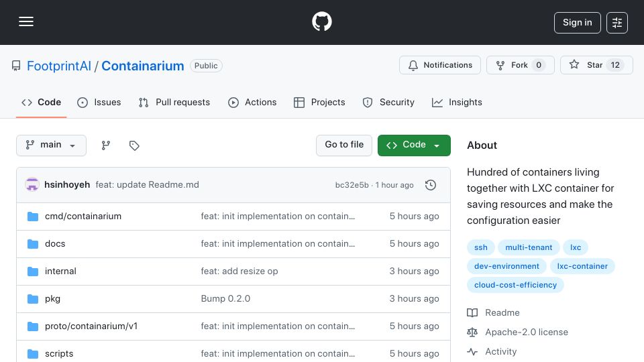This screenshot has height=362, width=644.
Task: Click the book icon beside Readme
Action: [x=472, y=313]
